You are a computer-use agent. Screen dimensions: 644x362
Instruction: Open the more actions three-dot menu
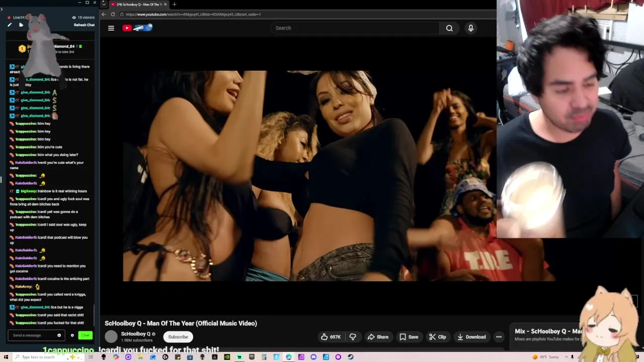tap(499, 337)
